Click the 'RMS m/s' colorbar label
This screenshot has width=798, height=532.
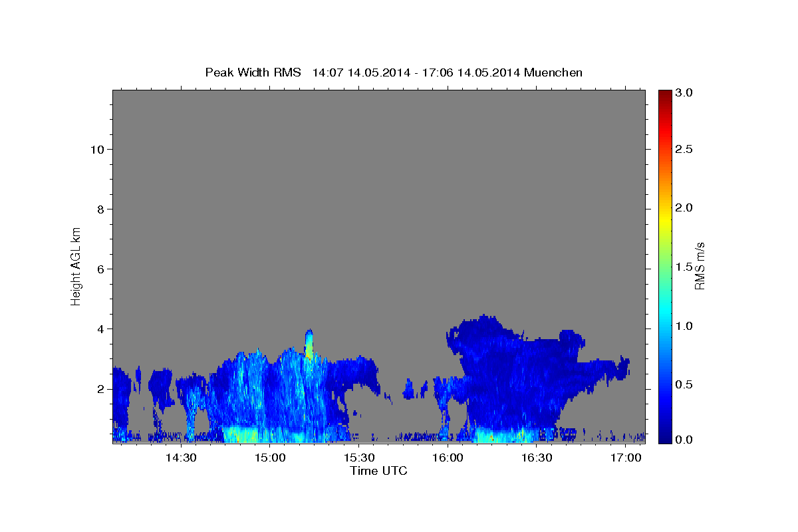(x=700, y=266)
